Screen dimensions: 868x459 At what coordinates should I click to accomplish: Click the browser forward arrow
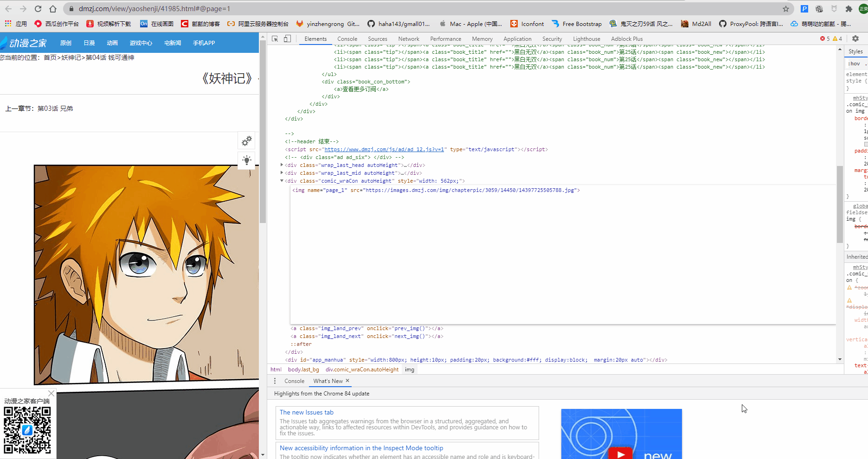pyautogui.click(x=23, y=9)
